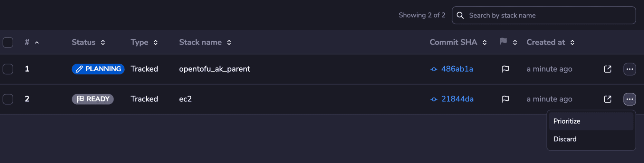Open opentofu_ak_parent run in new tab icon
Viewport: 644px width, 163px height.
(x=608, y=69)
